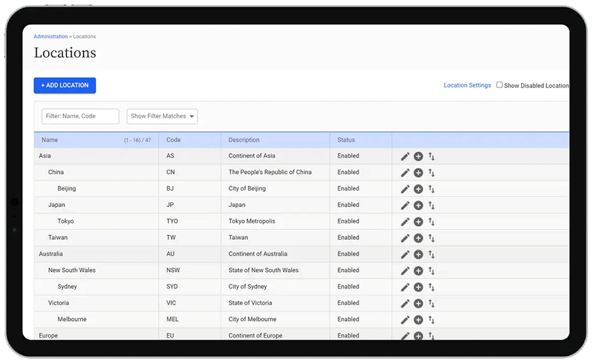Edit the Beijing row with pencil icon
This screenshot has height=364, width=592.
(405, 189)
